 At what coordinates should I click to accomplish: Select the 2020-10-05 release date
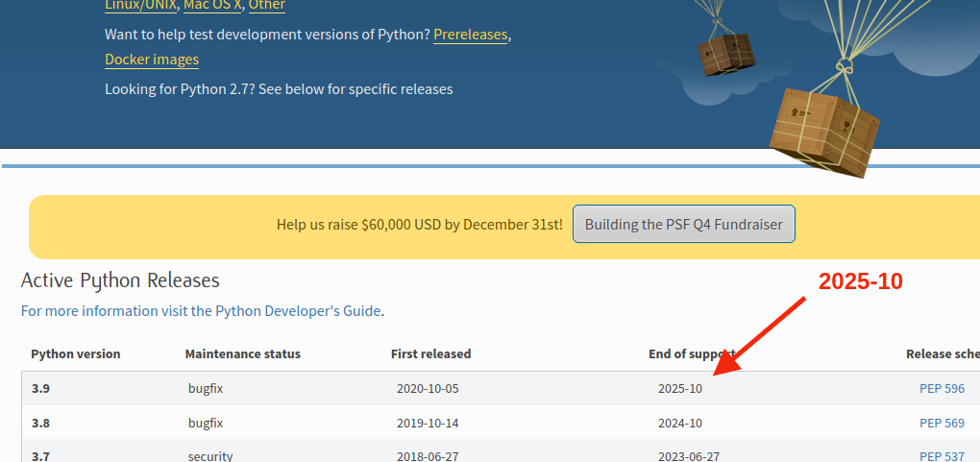[428, 388]
